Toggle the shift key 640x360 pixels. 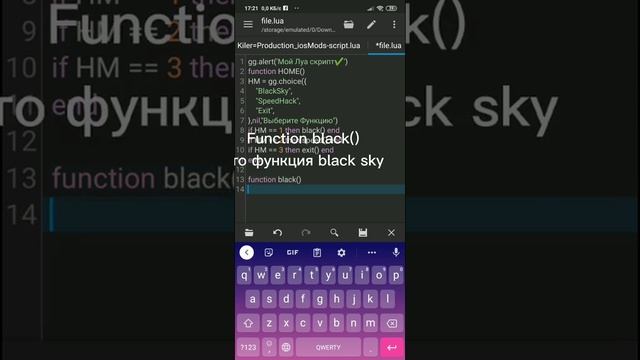[x=248, y=323]
